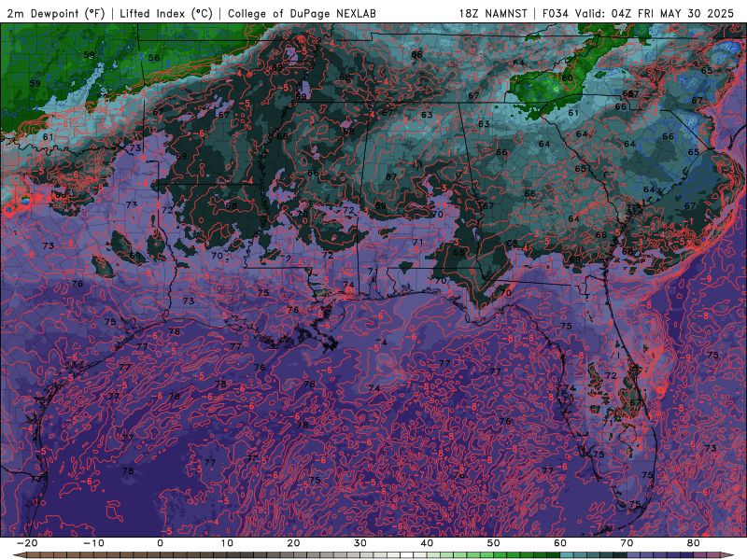The image size is (747, 560).
Task: Click the 20 label on the color scale
Action: point(293,543)
